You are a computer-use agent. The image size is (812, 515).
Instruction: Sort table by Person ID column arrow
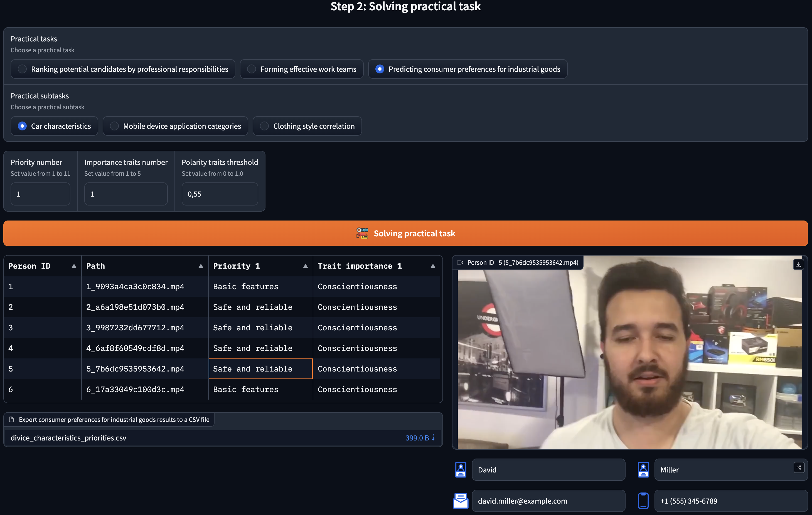tap(74, 266)
